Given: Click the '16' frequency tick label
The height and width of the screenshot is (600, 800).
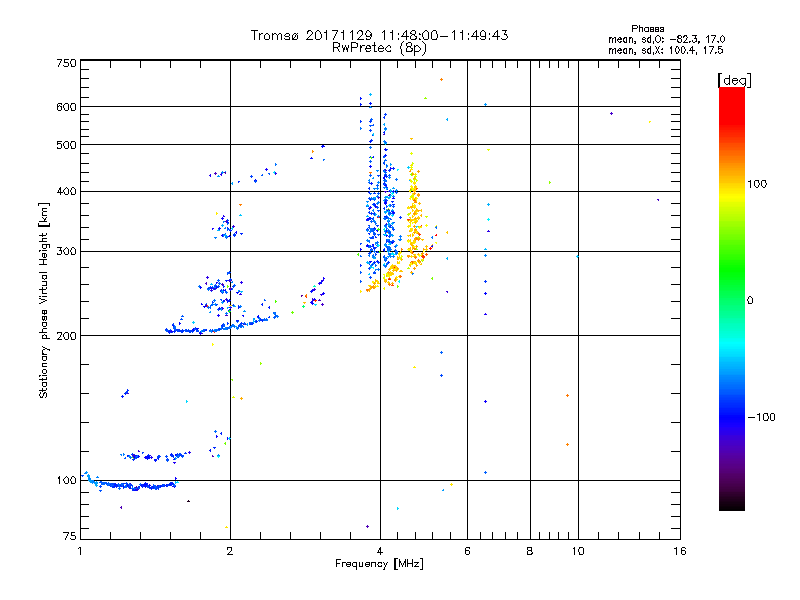Looking at the screenshot, I should pos(680,551).
